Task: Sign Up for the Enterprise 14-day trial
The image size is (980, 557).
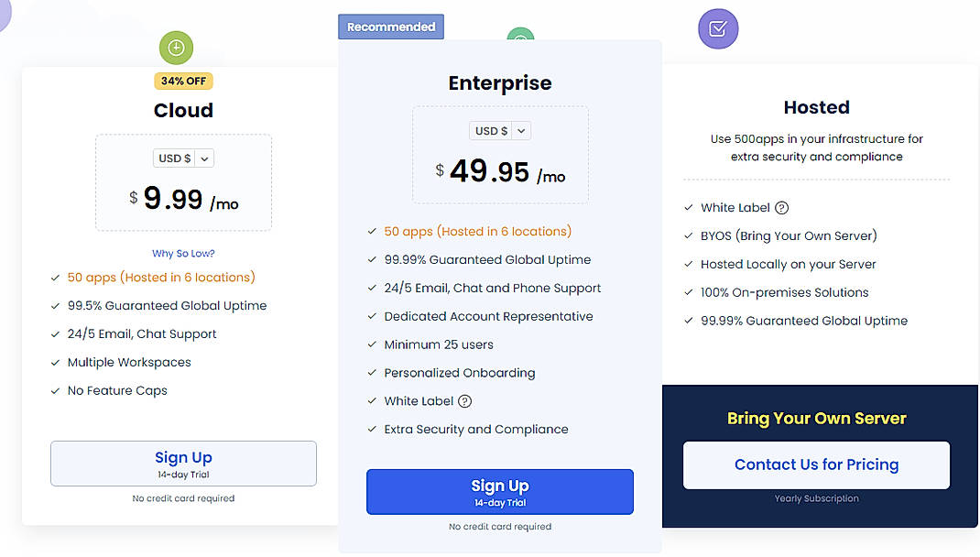Action: tap(500, 492)
